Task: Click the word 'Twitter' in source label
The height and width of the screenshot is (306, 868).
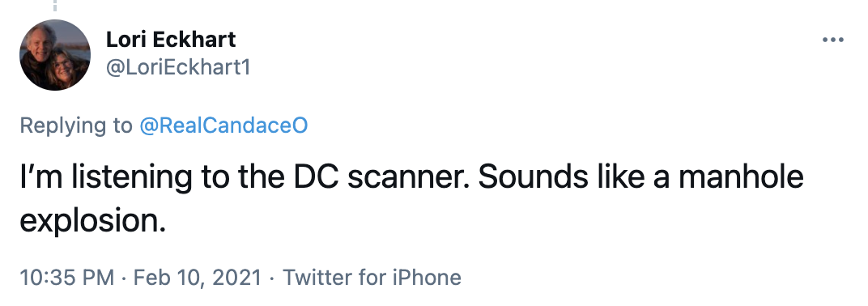Action: [317, 277]
